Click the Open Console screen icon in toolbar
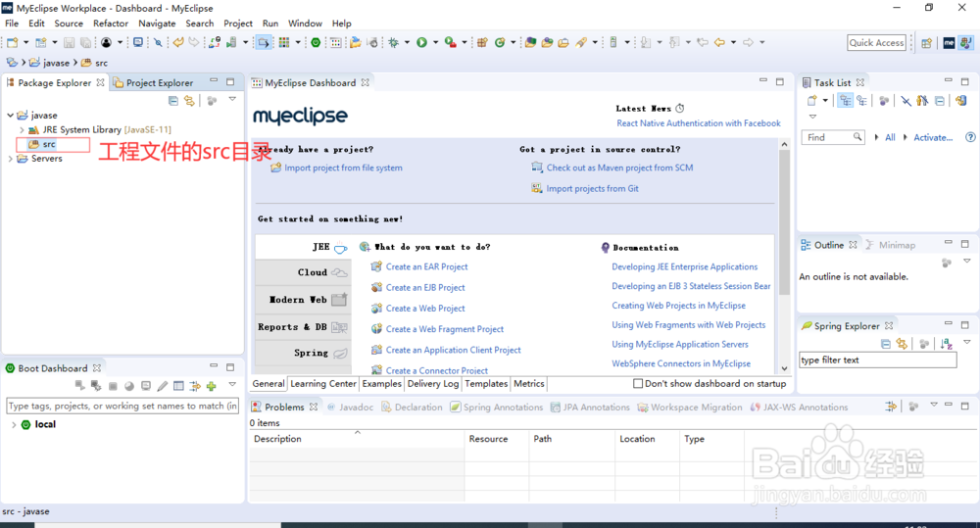Screen dimensions: 980x528 pos(138,42)
